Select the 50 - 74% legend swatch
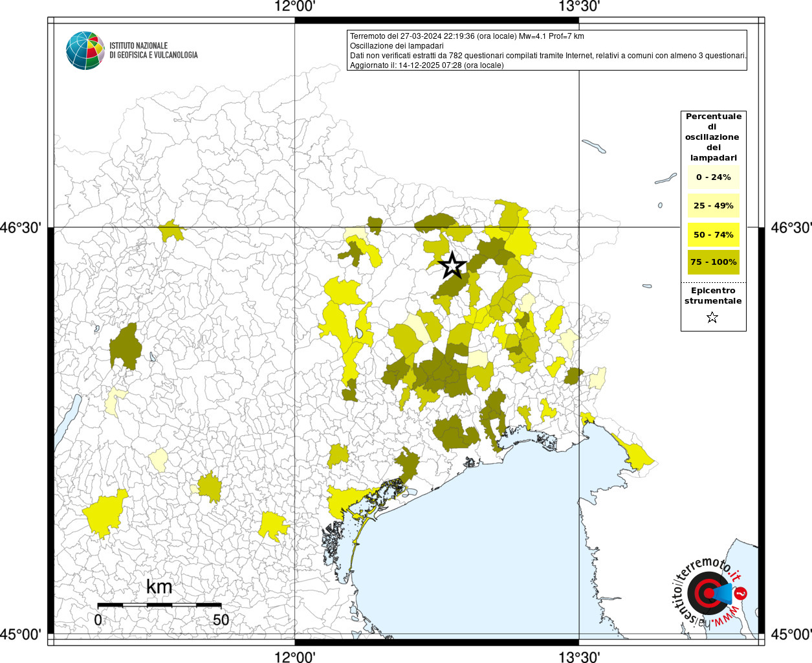The height and width of the screenshot is (663, 812). tap(714, 234)
